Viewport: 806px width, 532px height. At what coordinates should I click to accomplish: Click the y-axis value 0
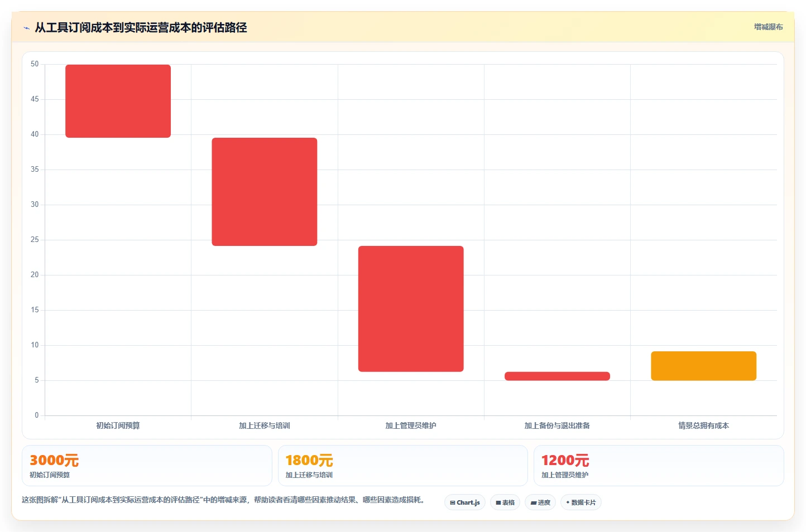[x=37, y=415]
